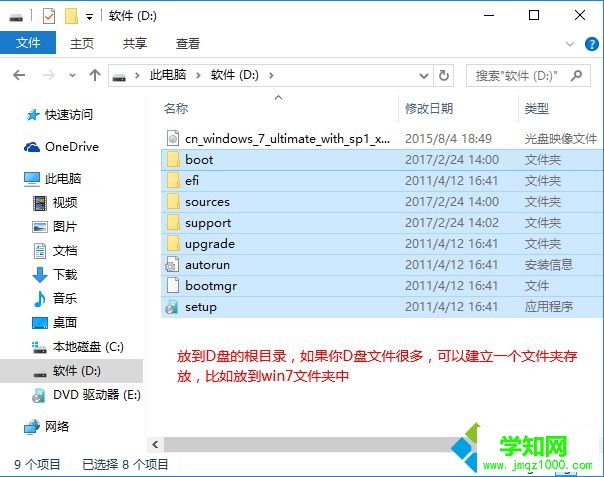Click the drive icon in the title bar

point(16,17)
